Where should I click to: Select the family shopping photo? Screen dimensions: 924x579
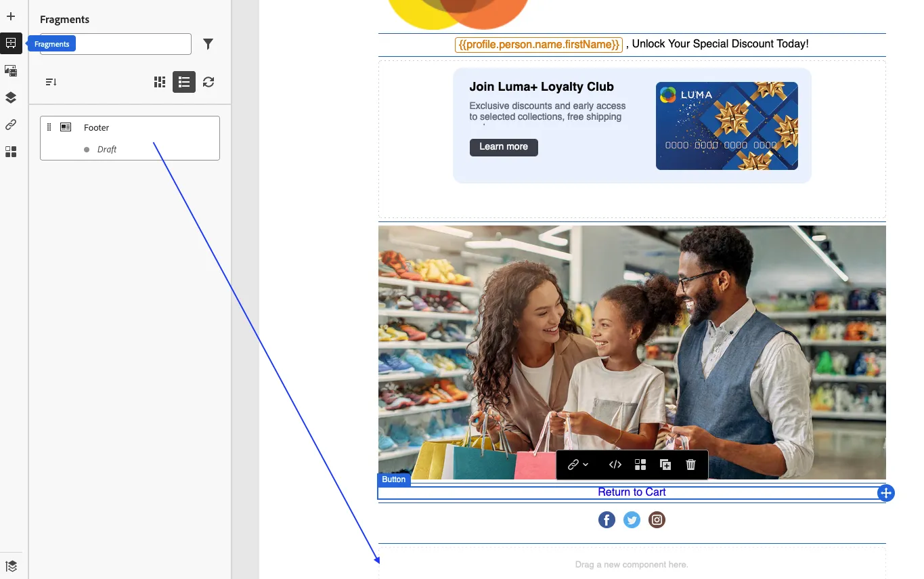tap(632, 352)
